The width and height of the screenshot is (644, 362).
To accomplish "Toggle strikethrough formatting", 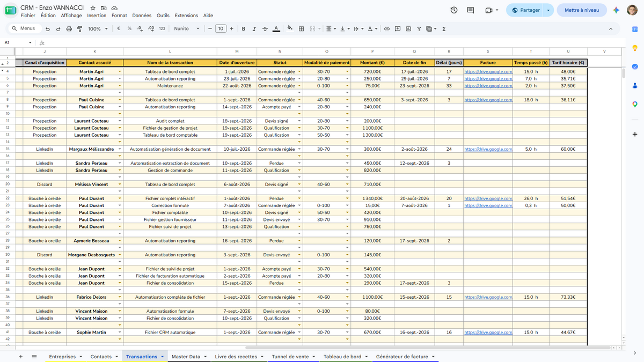I will [x=265, y=29].
